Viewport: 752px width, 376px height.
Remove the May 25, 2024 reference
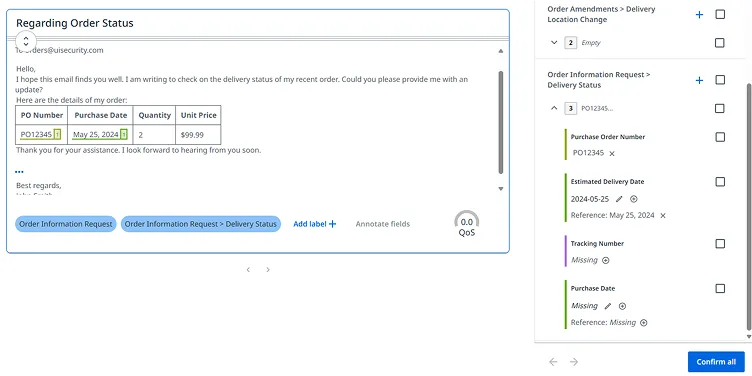coord(663,216)
